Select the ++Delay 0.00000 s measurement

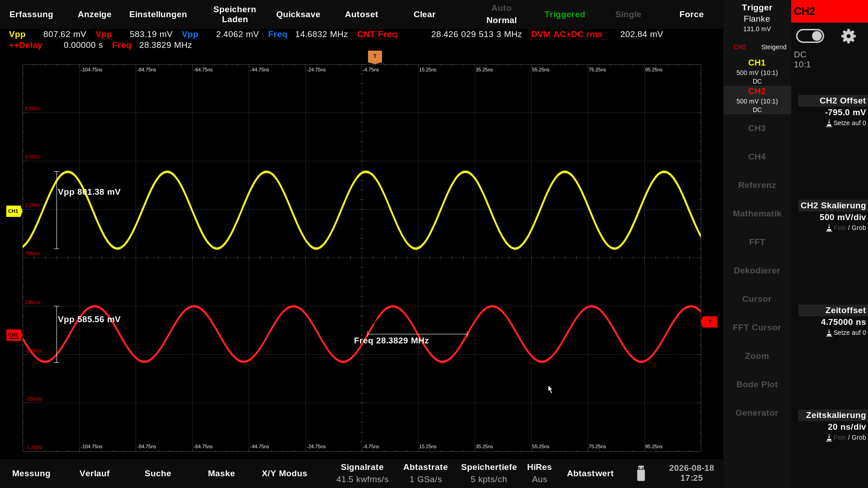(56, 45)
